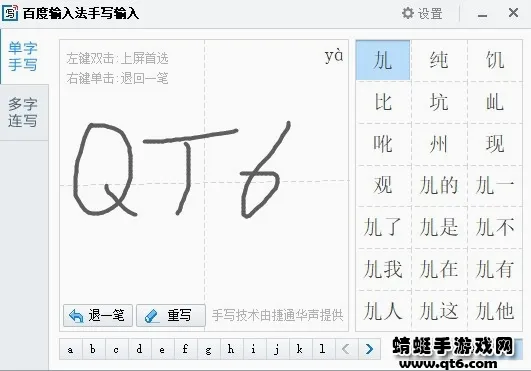This screenshot has width=531, height=371.
Task: Switch to 多字连写 tab
Action: (x=24, y=112)
